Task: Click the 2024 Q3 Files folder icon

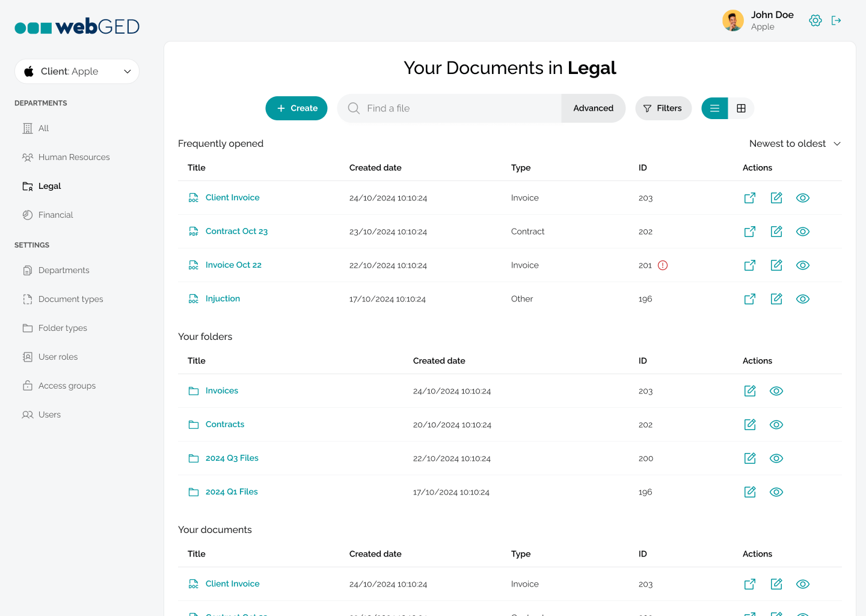Action: (194, 458)
